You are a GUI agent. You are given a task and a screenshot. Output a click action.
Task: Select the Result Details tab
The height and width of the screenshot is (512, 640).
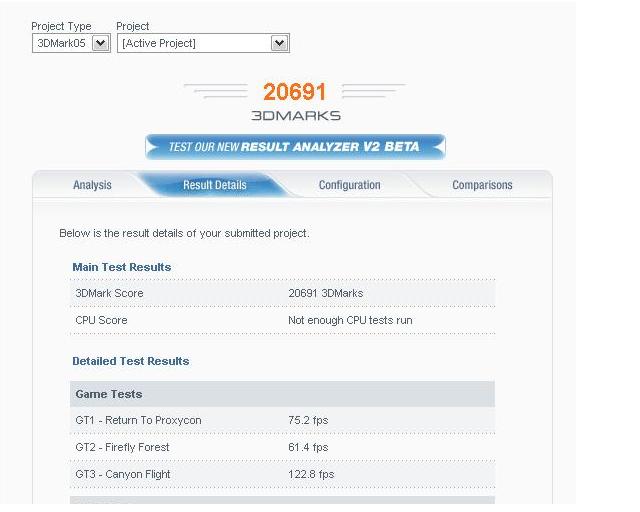215,185
